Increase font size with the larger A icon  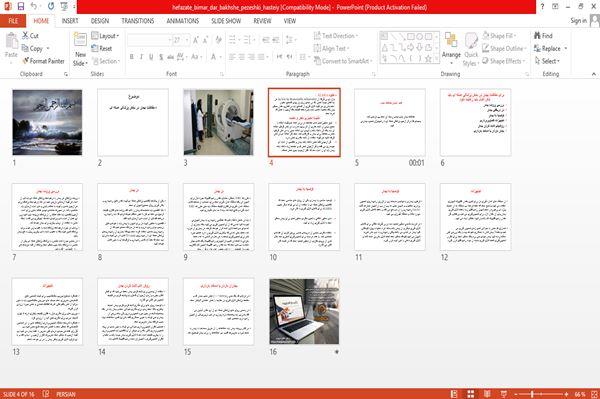[196, 40]
